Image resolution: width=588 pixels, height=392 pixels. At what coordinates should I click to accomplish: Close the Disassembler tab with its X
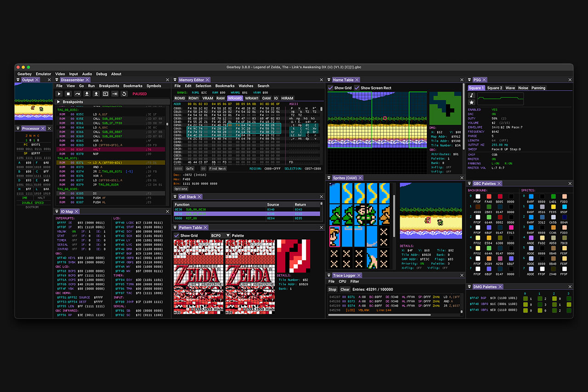87,80
